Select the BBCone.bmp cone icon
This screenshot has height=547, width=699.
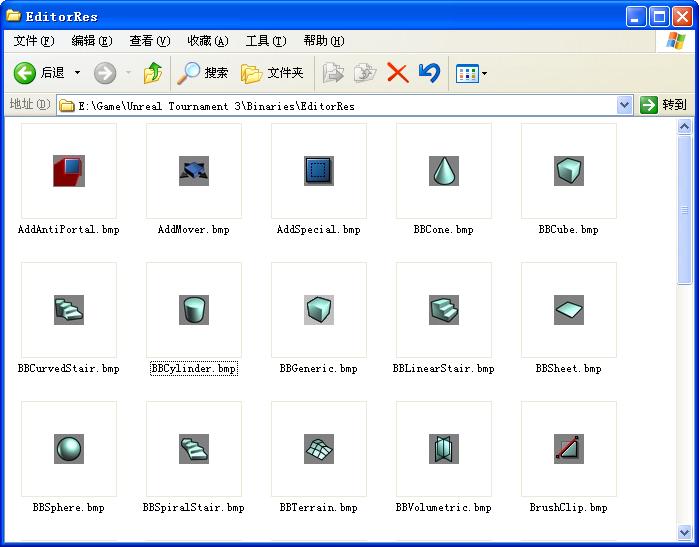click(444, 171)
